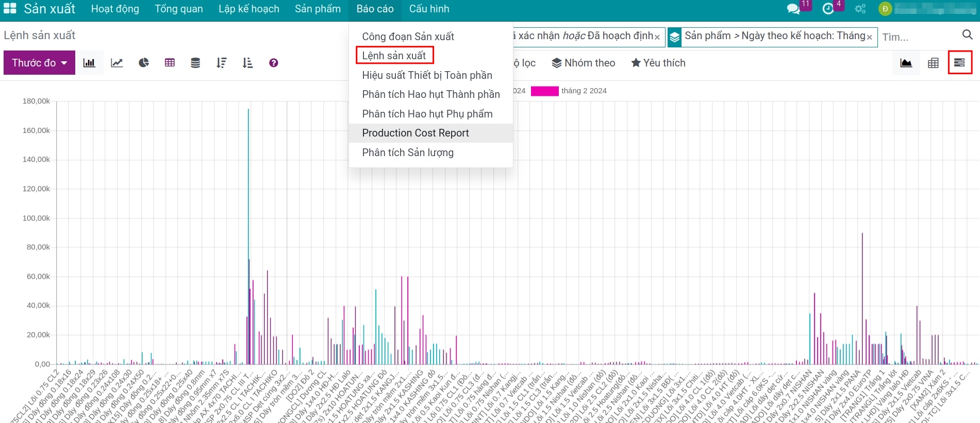Click the green user avatar

[x=885, y=9]
